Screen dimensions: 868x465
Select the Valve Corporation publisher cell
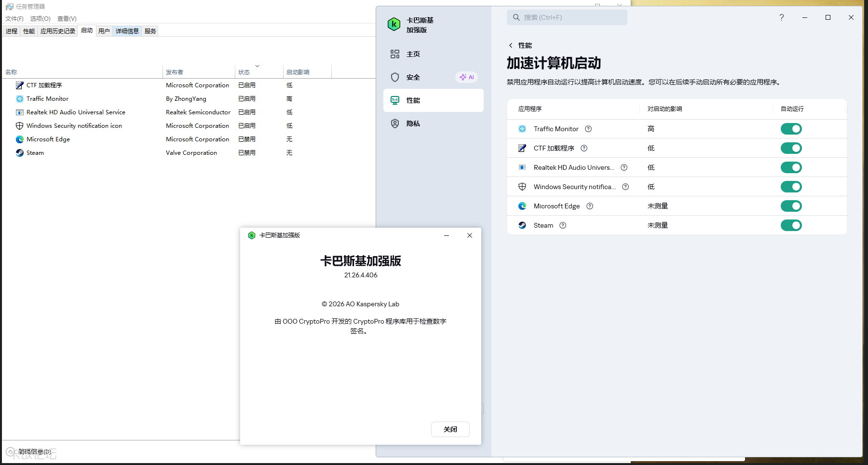tap(191, 153)
